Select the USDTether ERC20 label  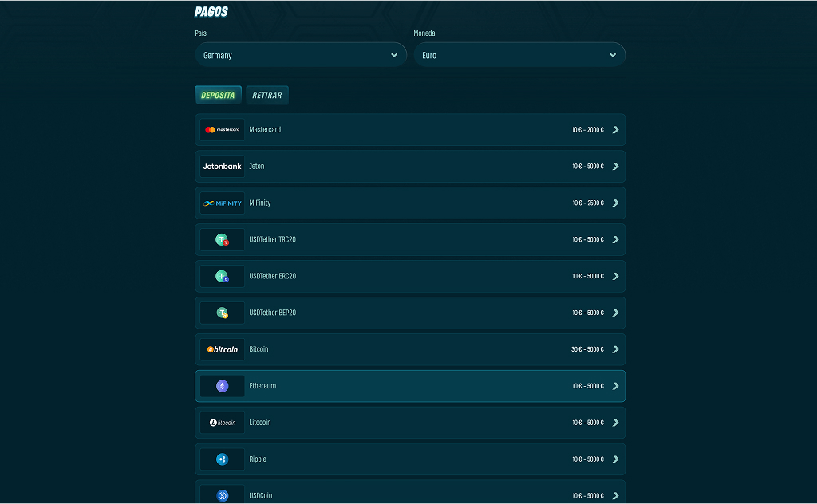point(273,276)
